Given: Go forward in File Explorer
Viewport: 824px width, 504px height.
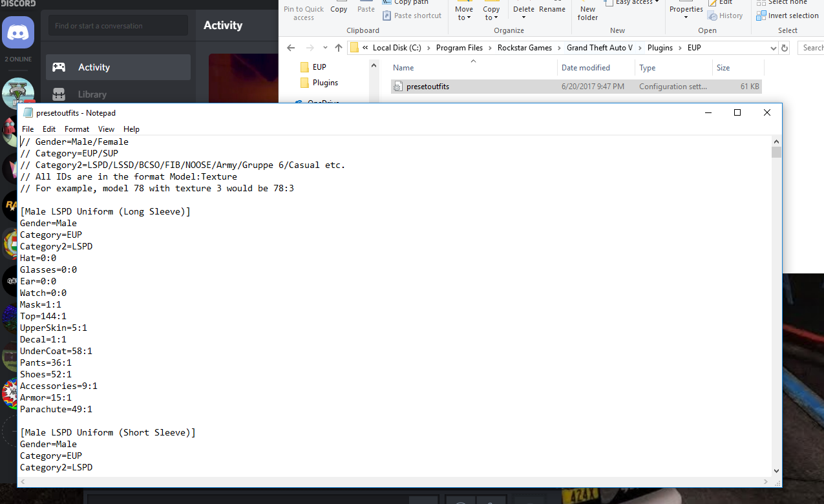Looking at the screenshot, I should pos(310,48).
